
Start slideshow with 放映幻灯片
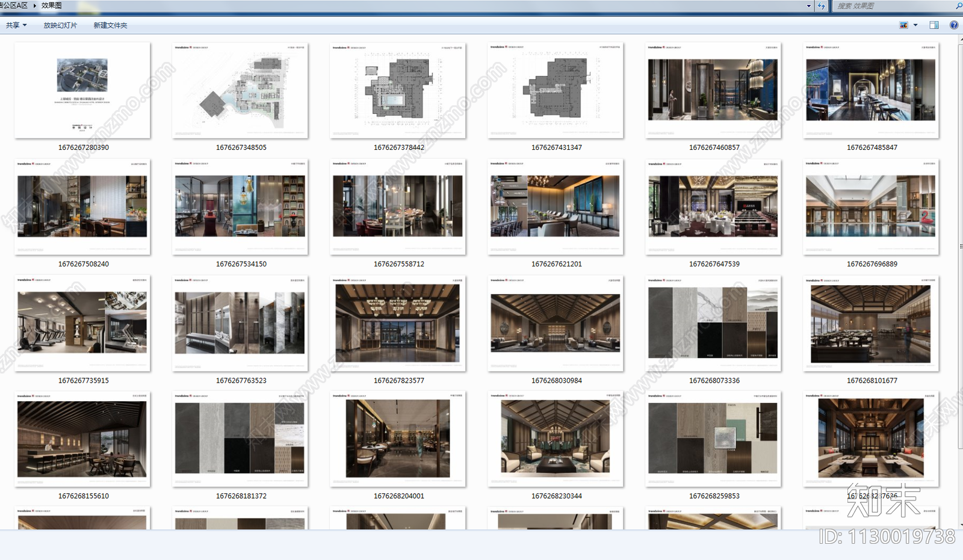[x=60, y=25]
